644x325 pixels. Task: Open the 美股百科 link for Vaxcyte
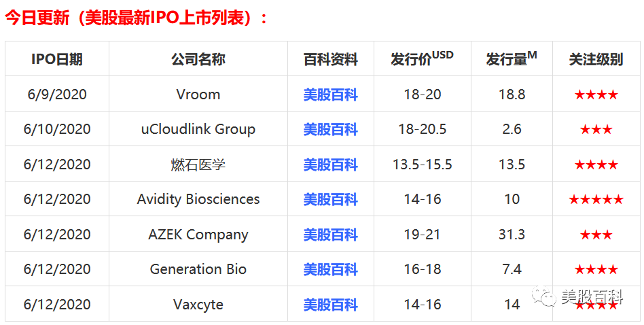tap(331, 305)
